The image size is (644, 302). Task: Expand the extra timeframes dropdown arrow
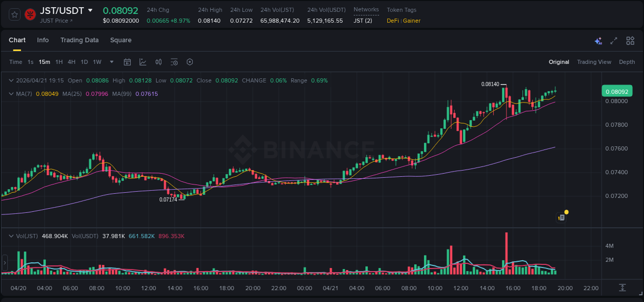[x=111, y=61]
